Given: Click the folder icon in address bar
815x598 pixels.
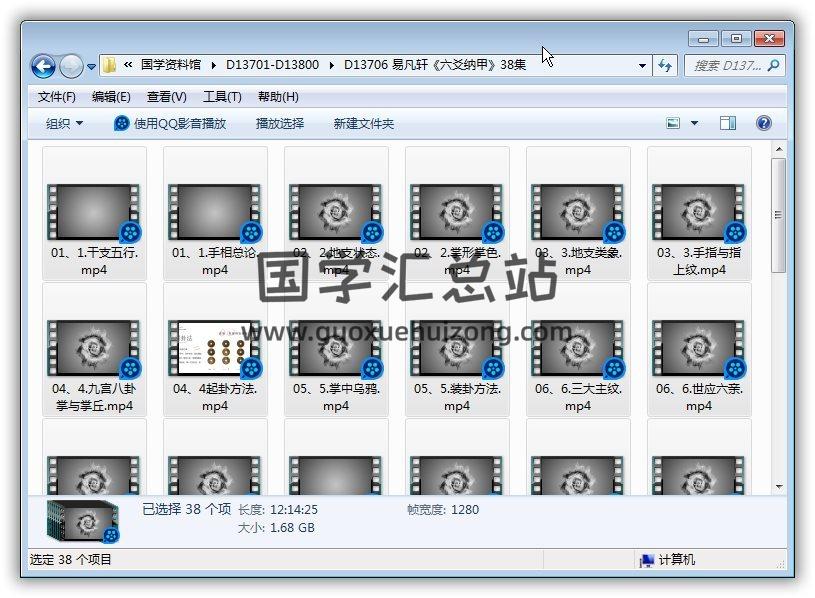Looking at the screenshot, I should click(110, 65).
